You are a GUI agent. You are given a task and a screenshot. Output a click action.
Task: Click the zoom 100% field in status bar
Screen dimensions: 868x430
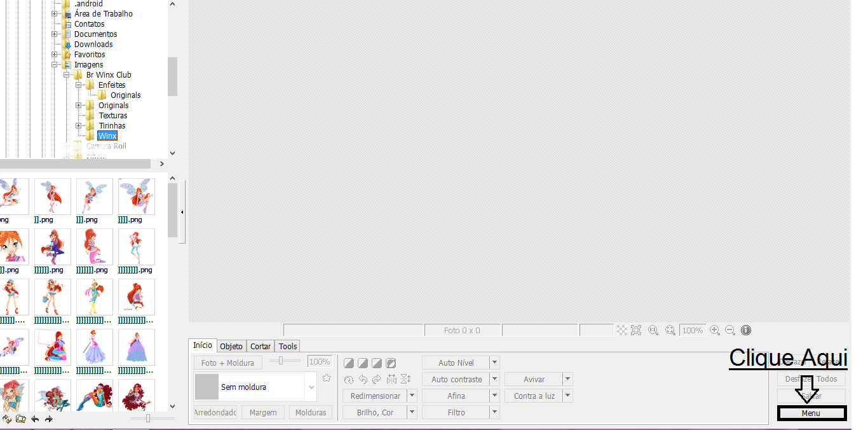tap(693, 330)
